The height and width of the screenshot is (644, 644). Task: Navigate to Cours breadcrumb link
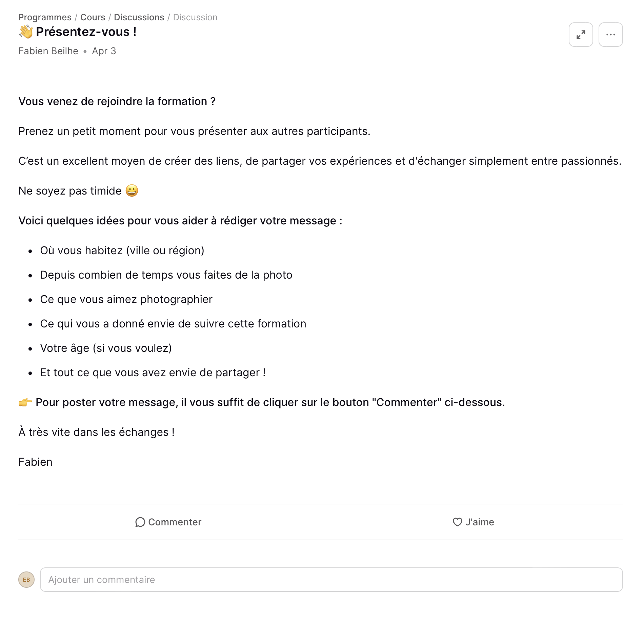click(x=93, y=17)
